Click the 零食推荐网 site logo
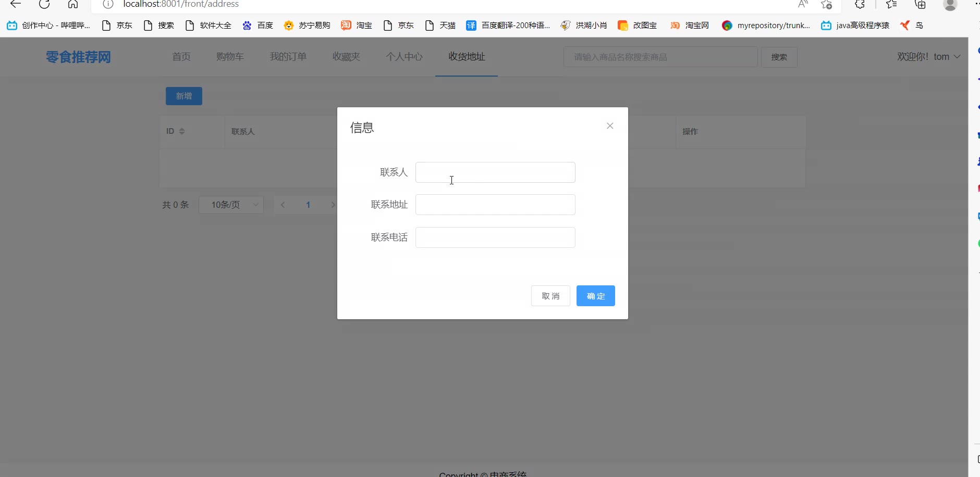Image resolution: width=980 pixels, height=477 pixels. (78, 57)
